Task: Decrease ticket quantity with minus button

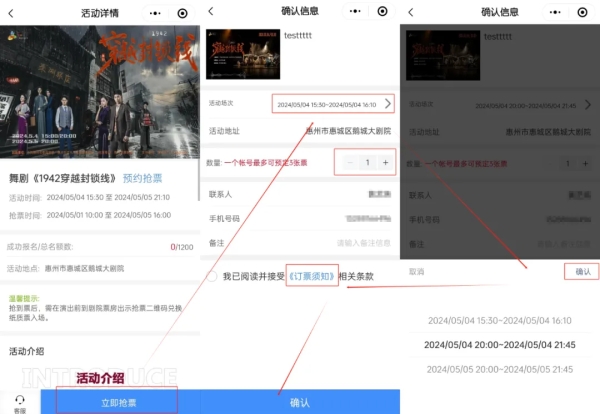Action: (x=350, y=162)
